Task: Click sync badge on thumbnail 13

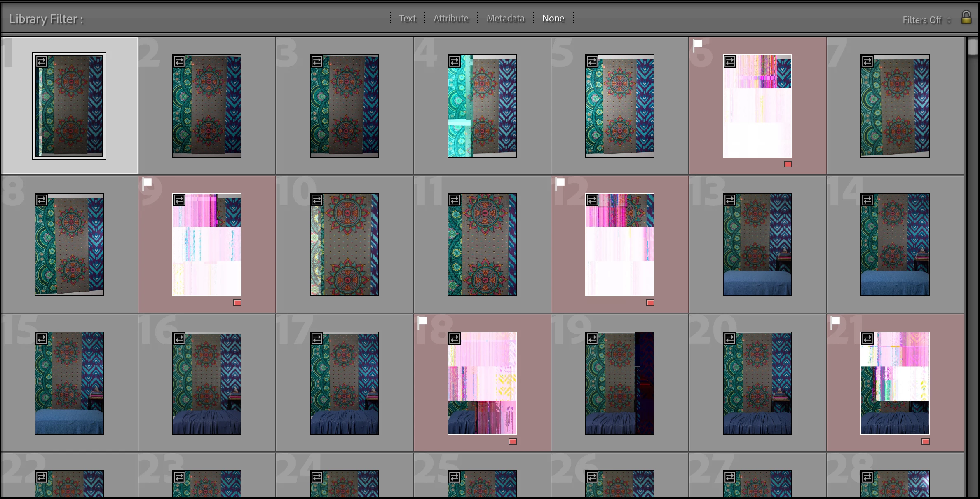Action: [730, 200]
